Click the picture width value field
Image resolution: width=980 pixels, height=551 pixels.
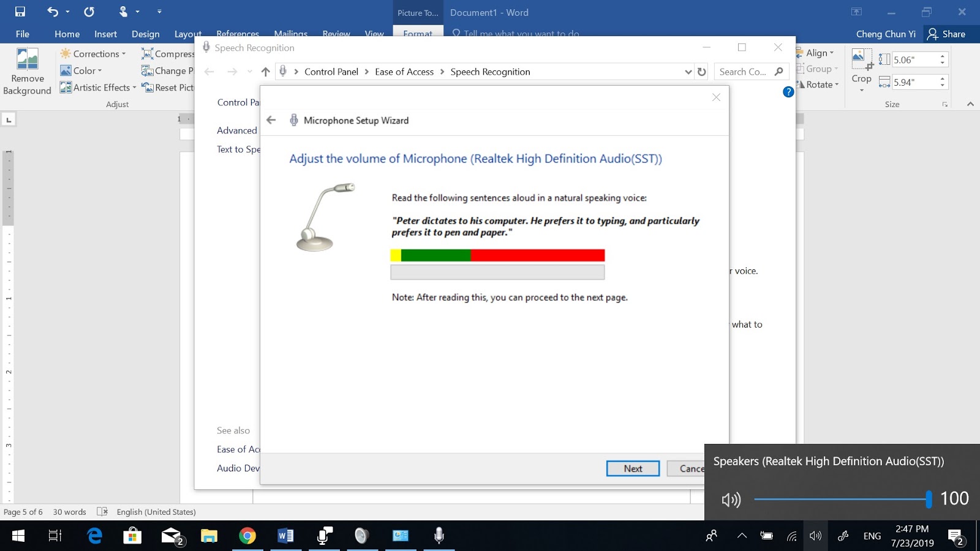point(915,82)
